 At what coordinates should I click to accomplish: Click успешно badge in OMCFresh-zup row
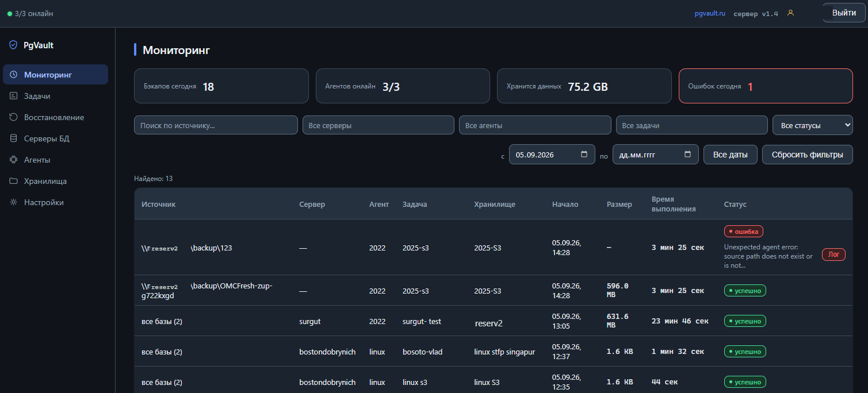[745, 291]
